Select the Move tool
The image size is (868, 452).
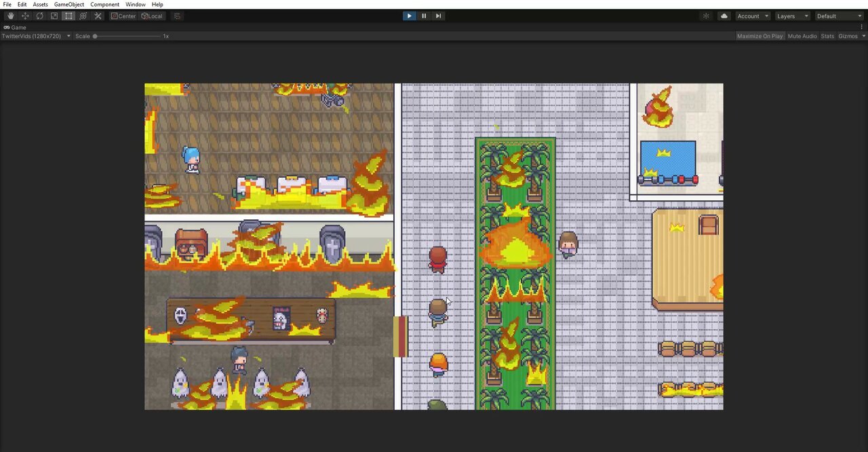pos(25,16)
